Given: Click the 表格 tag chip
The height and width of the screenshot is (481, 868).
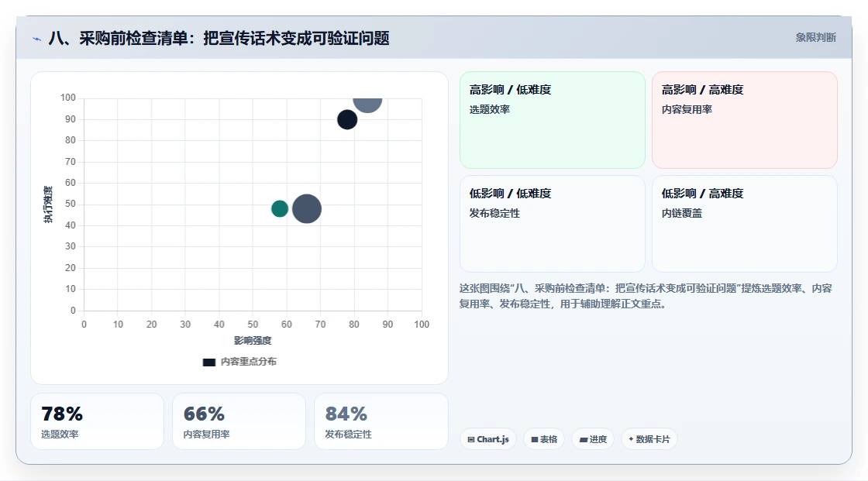Looking at the screenshot, I should click(x=544, y=439).
